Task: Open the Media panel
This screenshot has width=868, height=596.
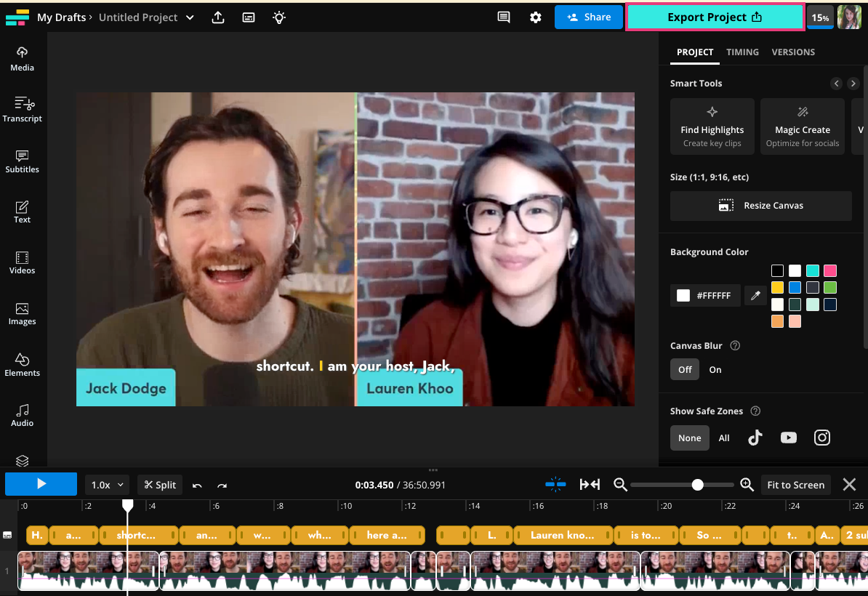Action: point(22,58)
